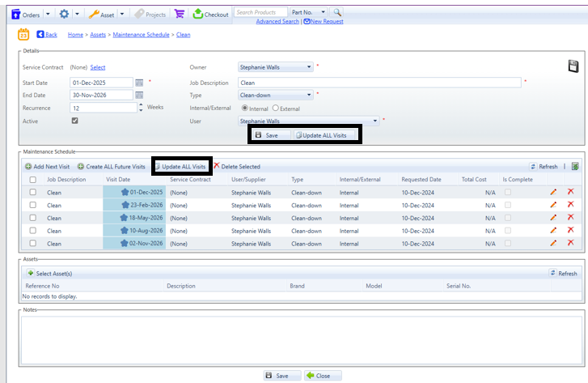This screenshot has height=383, width=588.
Task: Click the bottom Close button
Action: tap(323, 376)
